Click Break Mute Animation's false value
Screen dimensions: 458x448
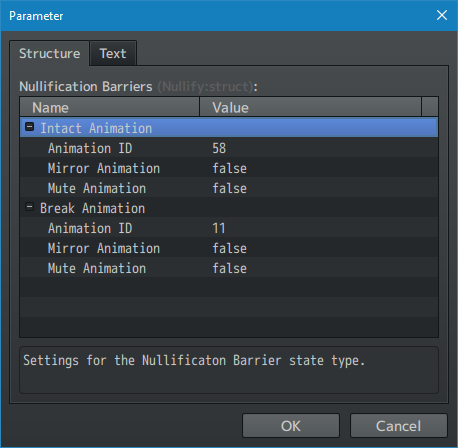[230, 268]
